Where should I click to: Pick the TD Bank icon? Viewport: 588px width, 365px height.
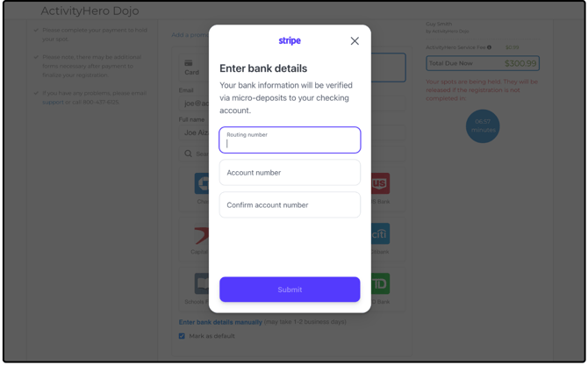(x=380, y=283)
